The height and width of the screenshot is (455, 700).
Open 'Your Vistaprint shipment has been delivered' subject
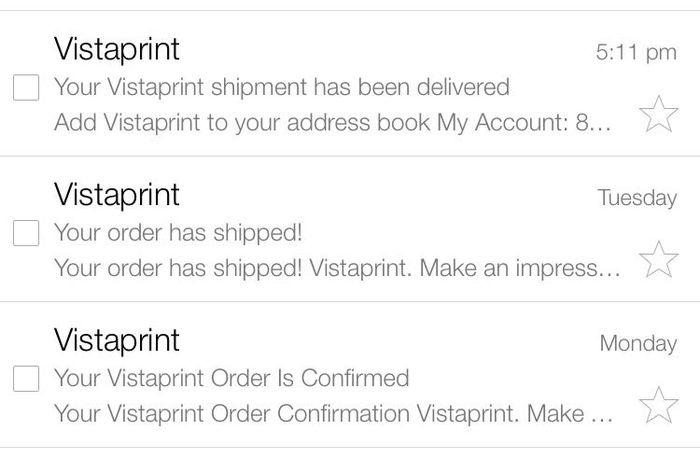[281, 87]
